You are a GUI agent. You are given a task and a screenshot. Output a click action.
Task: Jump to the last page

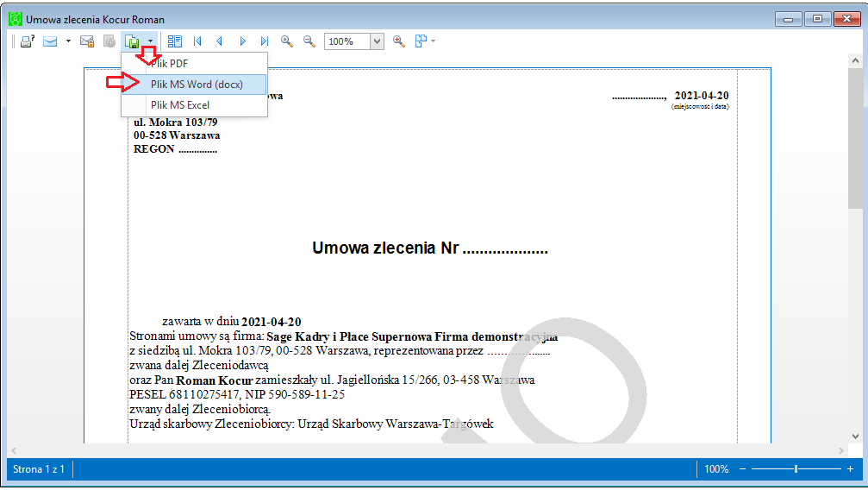coord(265,41)
